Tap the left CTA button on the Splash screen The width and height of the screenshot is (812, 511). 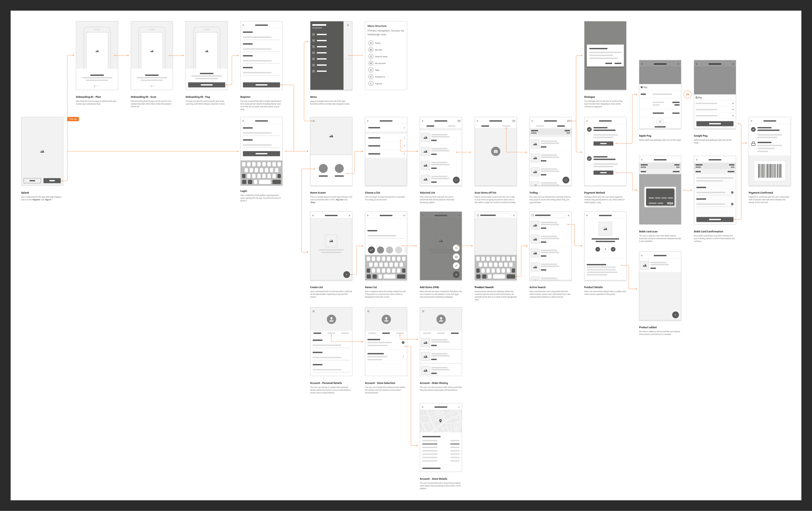pos(32,180)
